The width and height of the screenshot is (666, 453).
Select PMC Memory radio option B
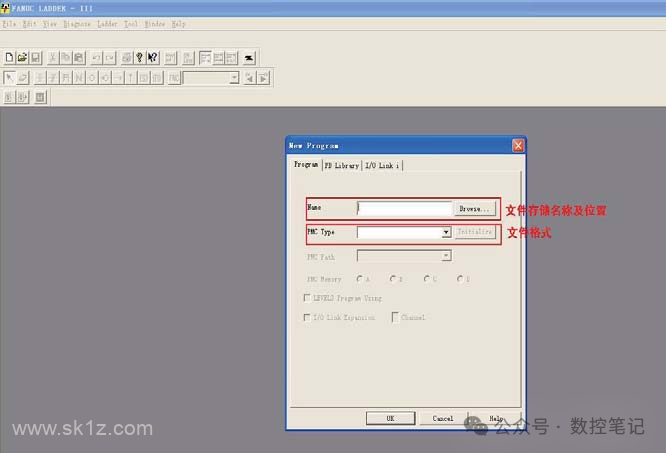[x=393, y=279]
